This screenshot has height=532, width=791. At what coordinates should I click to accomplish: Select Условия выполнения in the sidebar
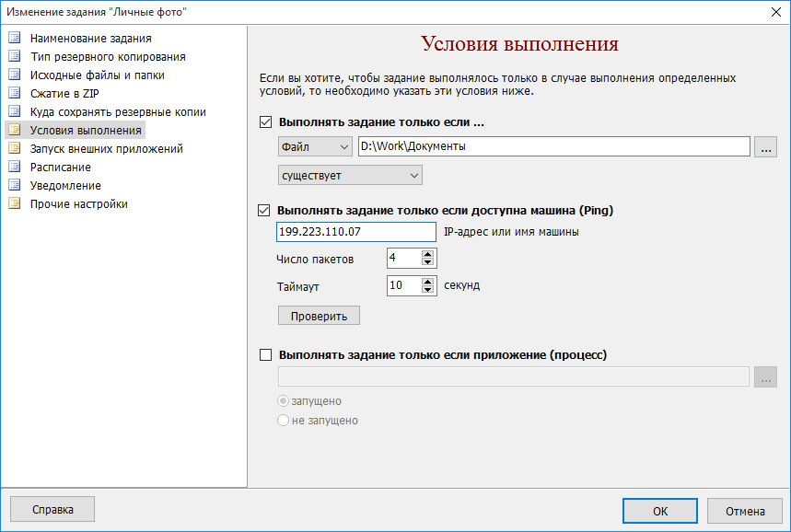86,131
